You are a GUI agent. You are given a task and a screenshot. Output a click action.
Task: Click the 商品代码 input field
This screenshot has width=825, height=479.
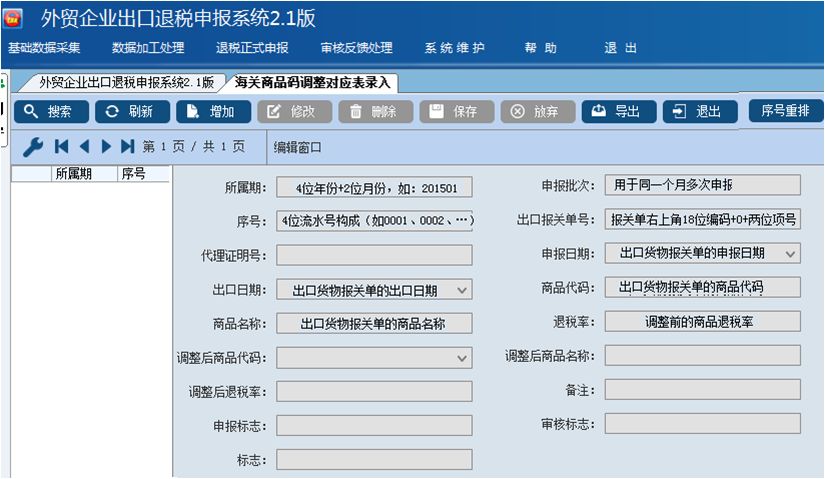coord(702,287)
